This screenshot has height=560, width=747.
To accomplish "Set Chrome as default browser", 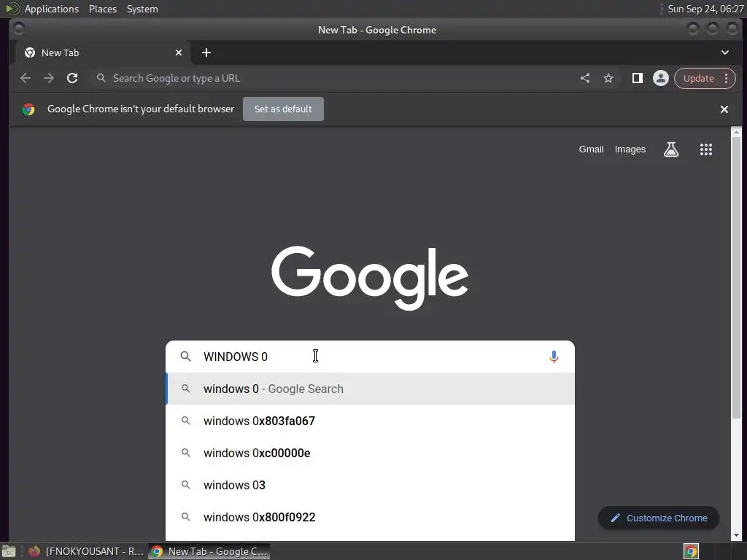I will [x=283, y=109].
